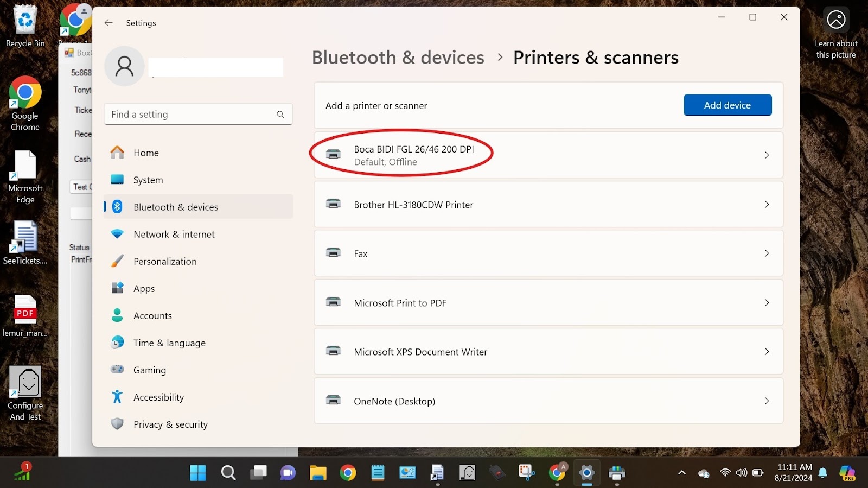This screenshot has width=868, height=488.
Task: Open the Windows Start menu
Action: (198, 473)
